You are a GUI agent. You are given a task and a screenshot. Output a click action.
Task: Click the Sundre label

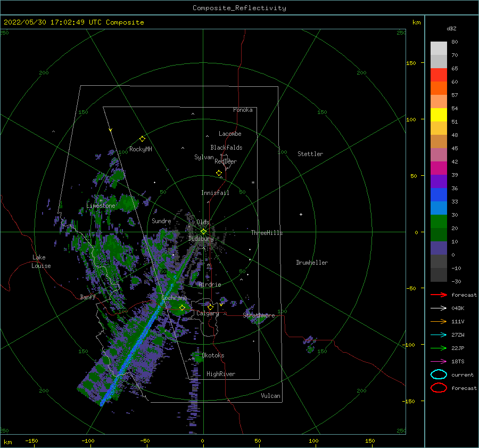point(161,221)
